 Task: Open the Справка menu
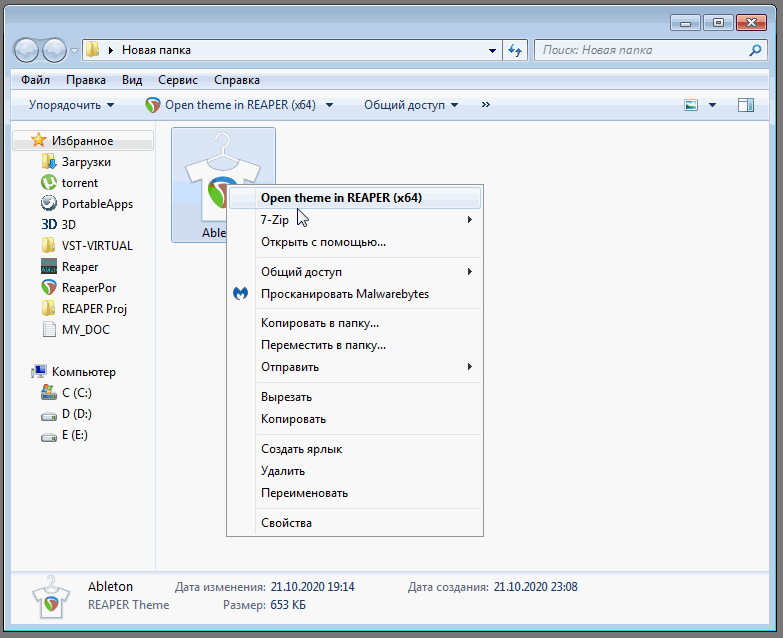[237, 80]
